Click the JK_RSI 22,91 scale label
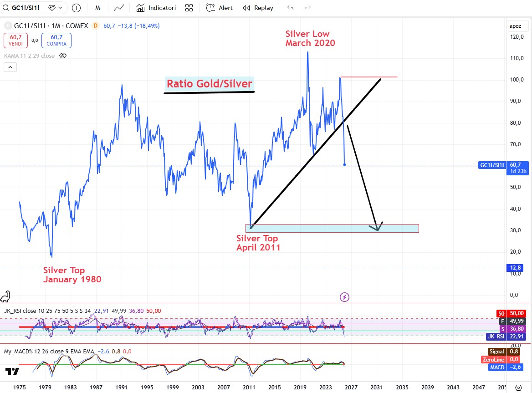This screenshot has width=532, height=393. [506, 337]
